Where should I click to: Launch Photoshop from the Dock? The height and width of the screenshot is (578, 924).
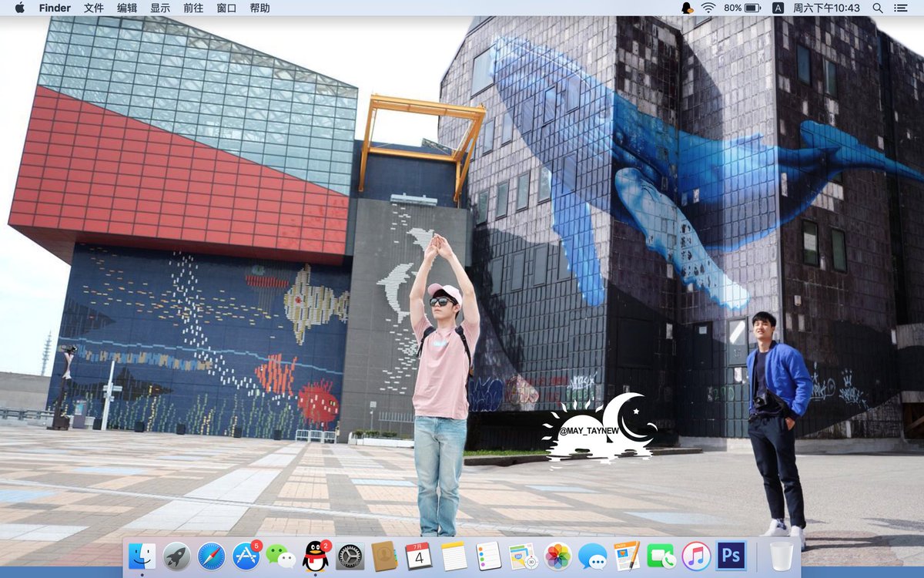[x=731, y=556]
